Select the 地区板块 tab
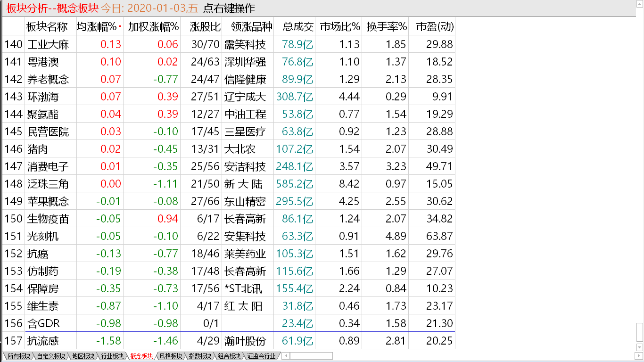644x362 pixels. coord(83,356)
